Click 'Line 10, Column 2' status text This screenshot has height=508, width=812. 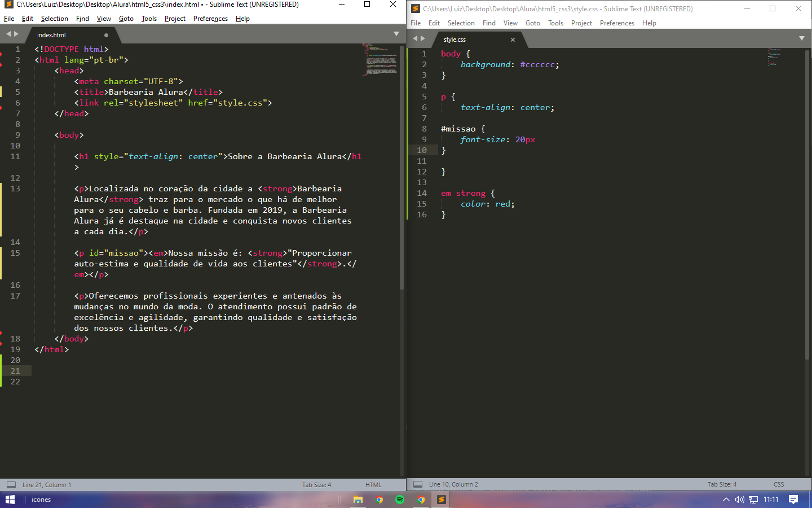(453, 484)
